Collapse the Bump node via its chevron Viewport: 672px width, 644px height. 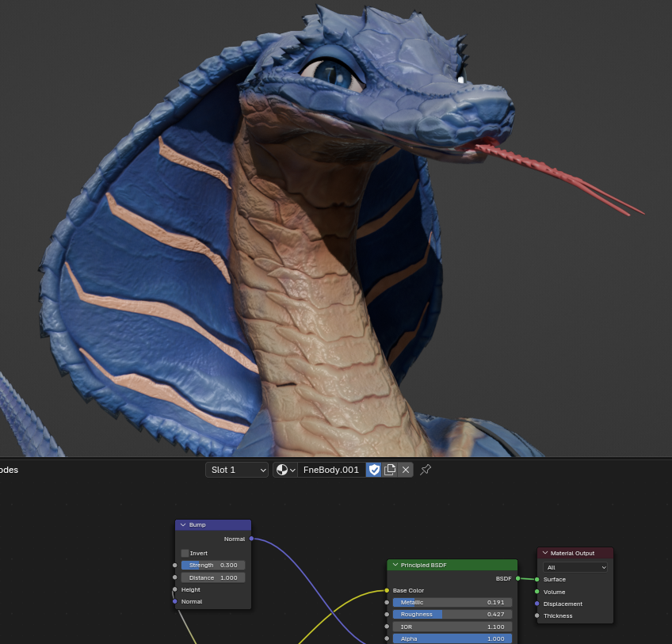[183, 525]
